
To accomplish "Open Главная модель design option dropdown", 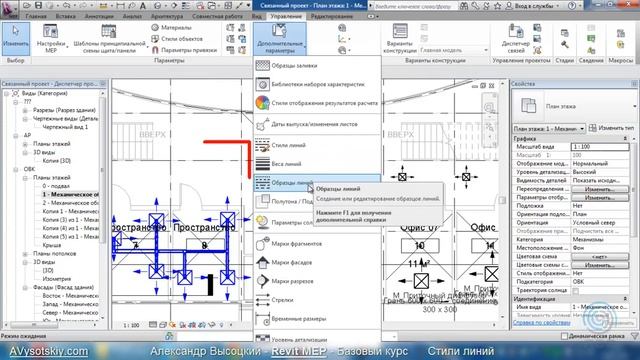I will 453,50.
